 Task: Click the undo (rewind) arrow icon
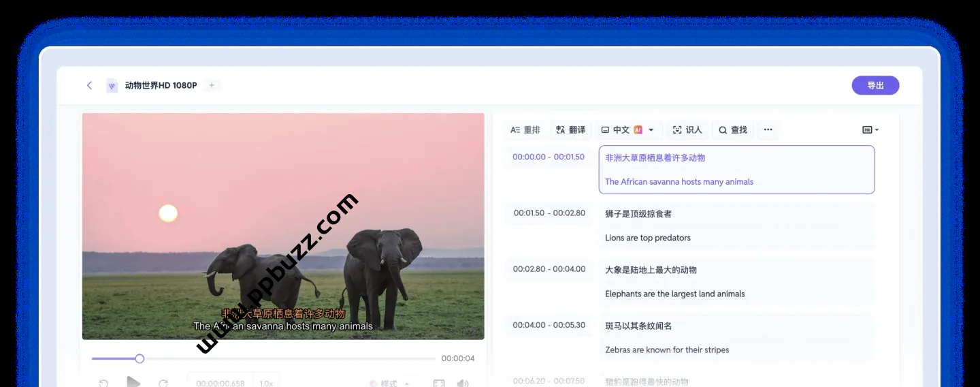tap(103, 384)
